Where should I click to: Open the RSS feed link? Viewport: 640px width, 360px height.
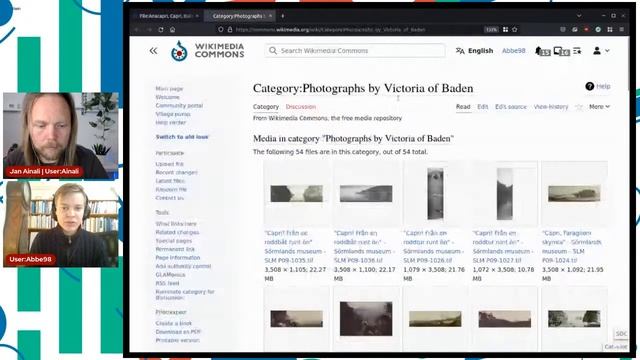167,283
